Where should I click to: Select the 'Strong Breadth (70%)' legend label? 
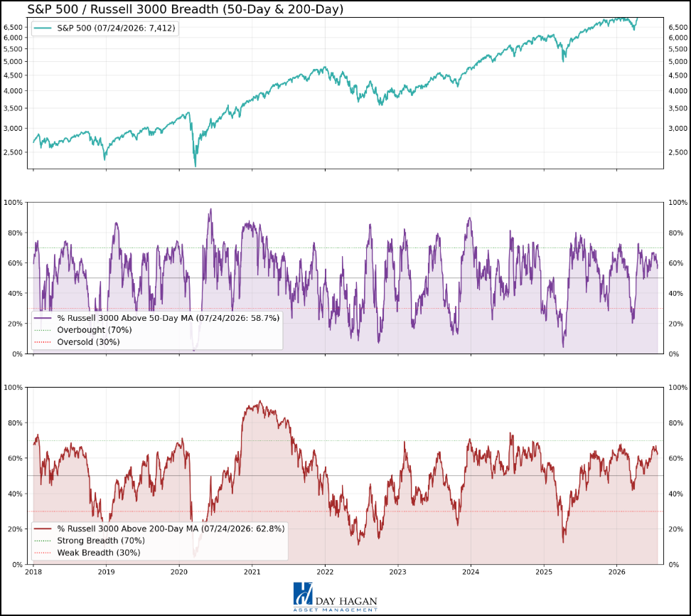[101, 541]
